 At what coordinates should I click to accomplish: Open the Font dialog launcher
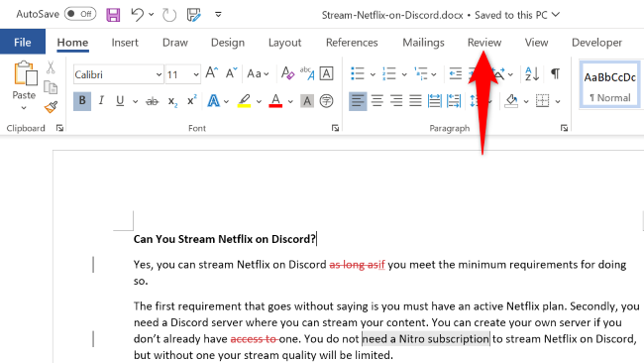point(335,128)
